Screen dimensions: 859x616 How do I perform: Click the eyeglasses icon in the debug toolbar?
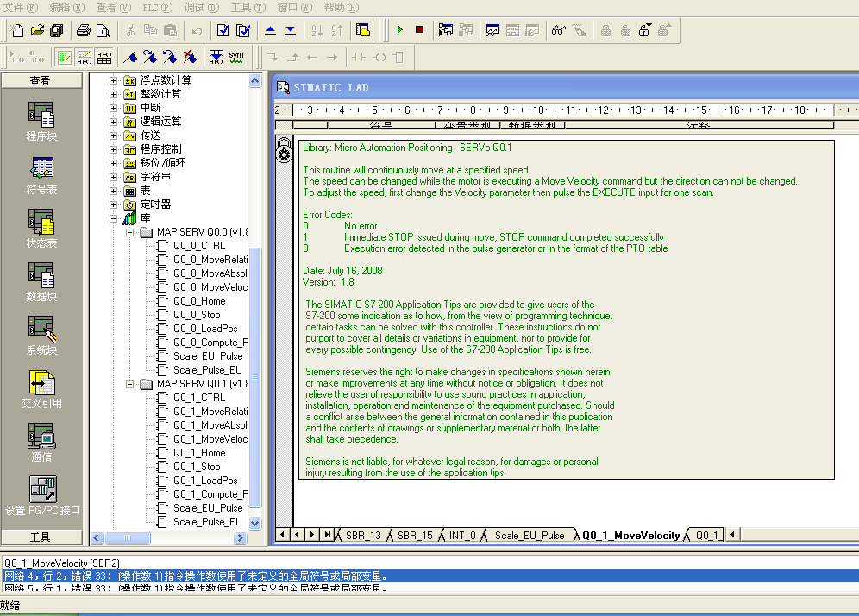pyautogui.click(x=558, y=30)
